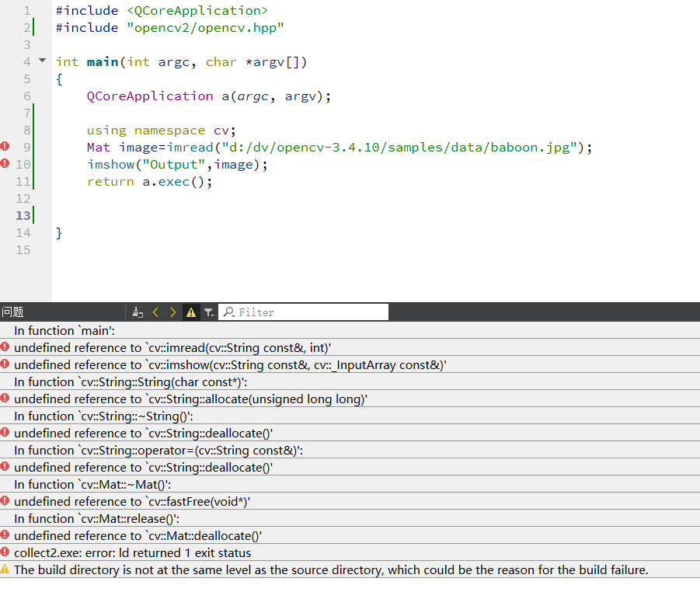
Task: Click the error icon beside cv::imread message
Action: [x=5, y=347]
